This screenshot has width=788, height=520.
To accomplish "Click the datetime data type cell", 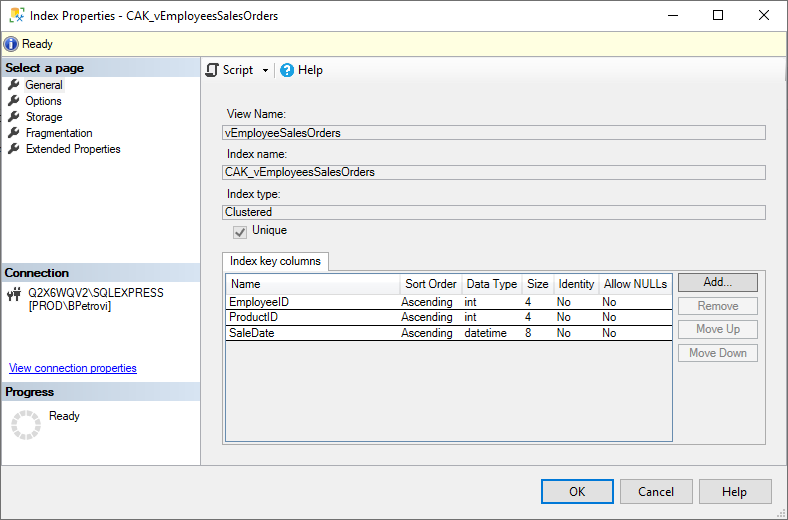I will [485, 333].
